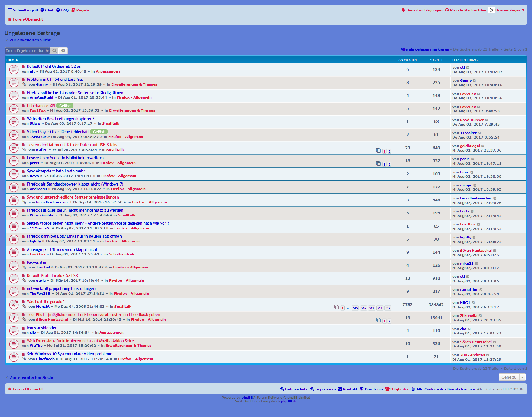
Task: Open topic Anhänge per PN versenden klappt nicht
Action: click(62, 250)
